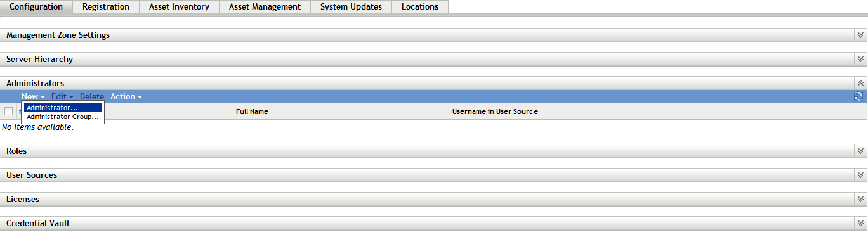
Task: Click the Management Zone Settings title
Action: point(58,35)
